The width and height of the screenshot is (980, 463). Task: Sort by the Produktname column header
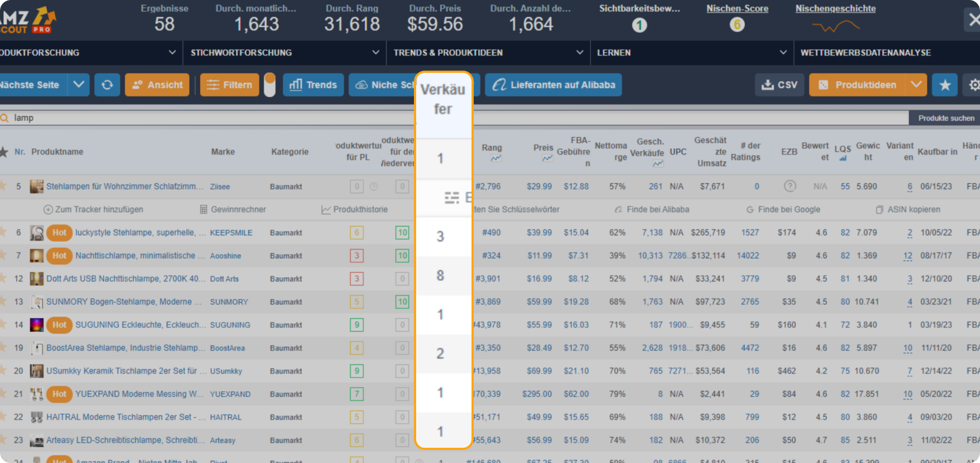(57, 152)
